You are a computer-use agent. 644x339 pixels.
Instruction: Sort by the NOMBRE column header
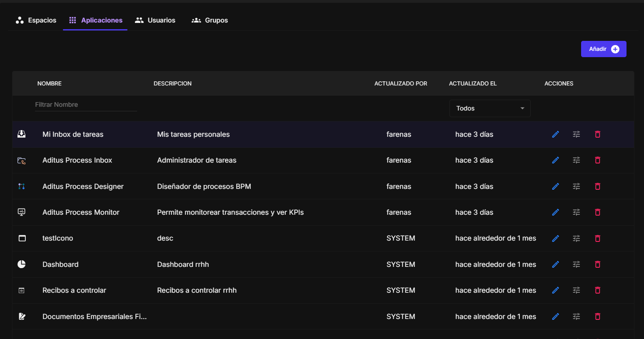(50, 83)
